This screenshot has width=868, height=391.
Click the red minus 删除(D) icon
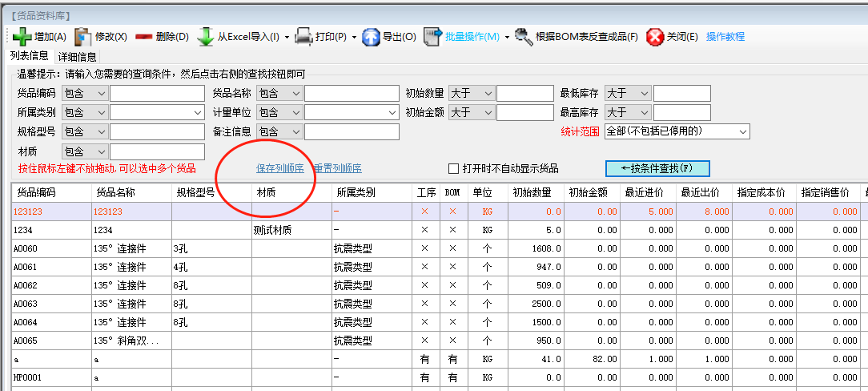click(144, 37)
